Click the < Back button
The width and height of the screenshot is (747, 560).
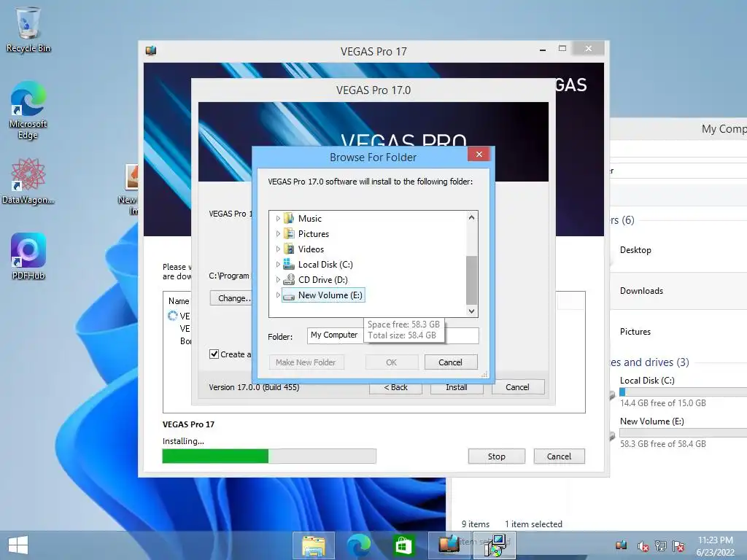395,387
